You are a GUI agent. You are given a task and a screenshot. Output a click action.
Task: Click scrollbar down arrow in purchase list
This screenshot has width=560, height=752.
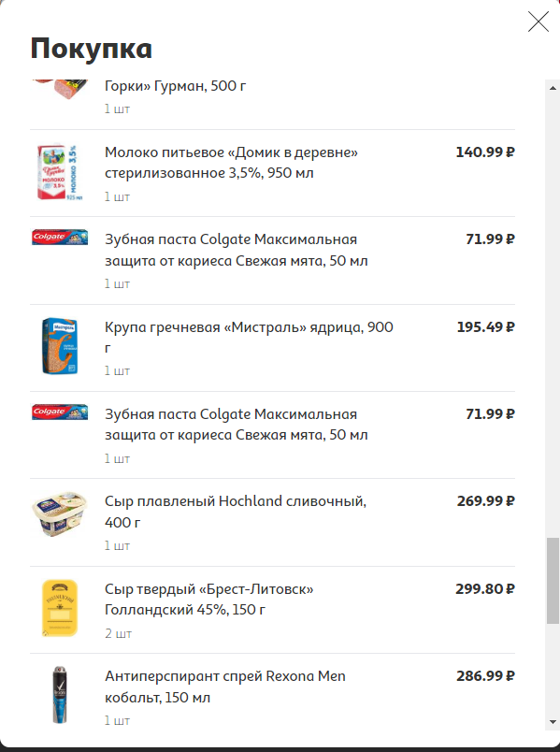click(553, 722)
